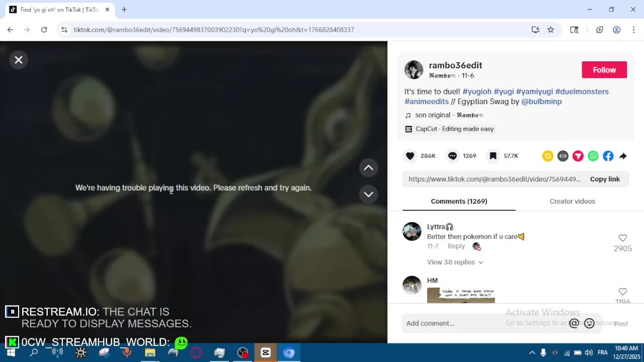The height and width of the screenshot is (362, 644).
Task: Open the @bulbminp mention
Action: [541, 102]
